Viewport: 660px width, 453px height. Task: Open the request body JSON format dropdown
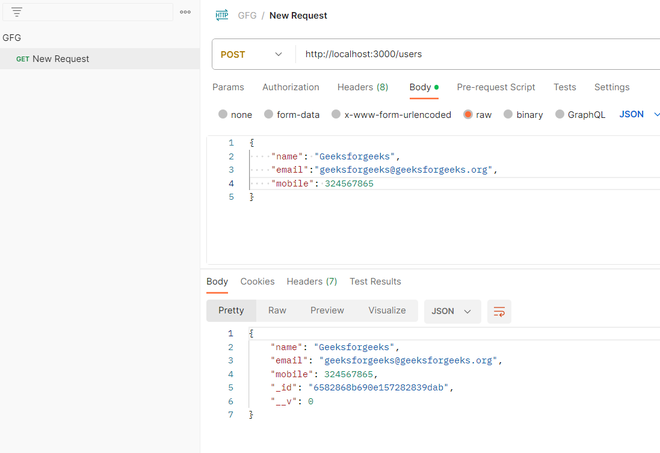(639, 115)
